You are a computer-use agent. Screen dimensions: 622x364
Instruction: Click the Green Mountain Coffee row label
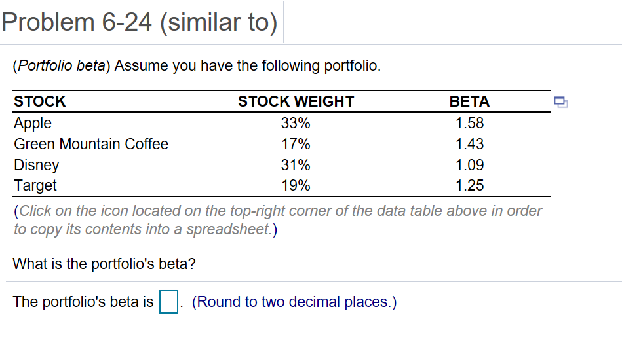click(x=91, y=144)
